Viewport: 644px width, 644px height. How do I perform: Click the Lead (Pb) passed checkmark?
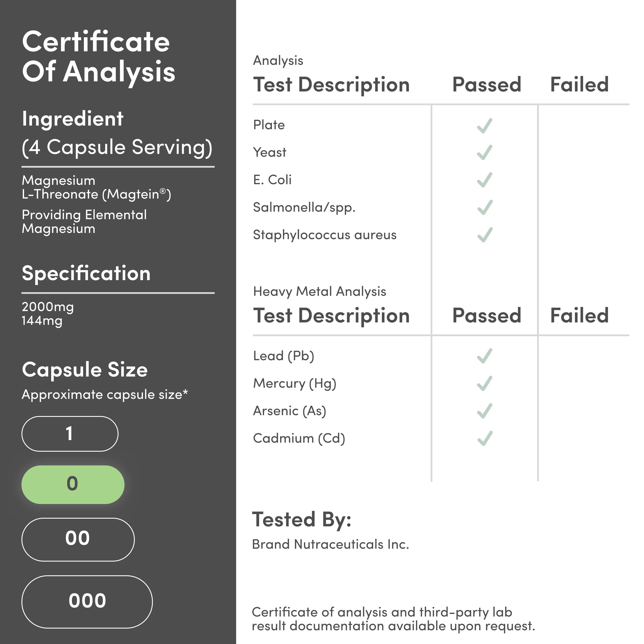(x=484, y=356)
